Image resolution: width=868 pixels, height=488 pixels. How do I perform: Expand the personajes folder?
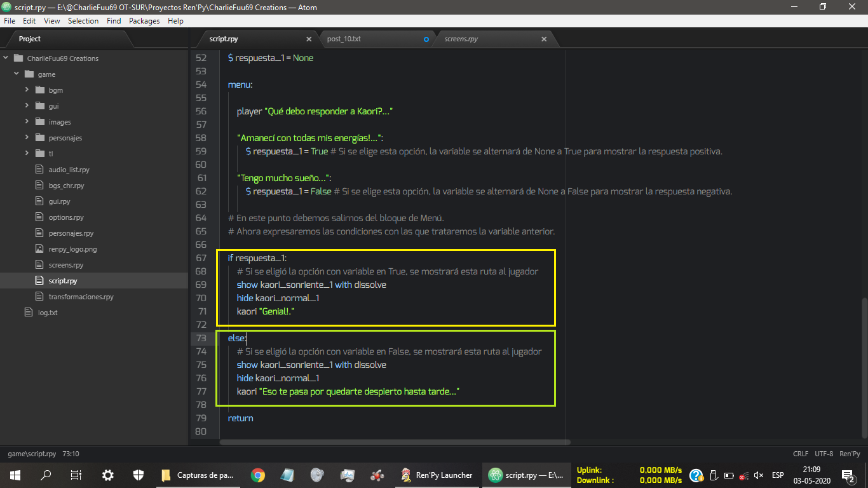point(27,138)
